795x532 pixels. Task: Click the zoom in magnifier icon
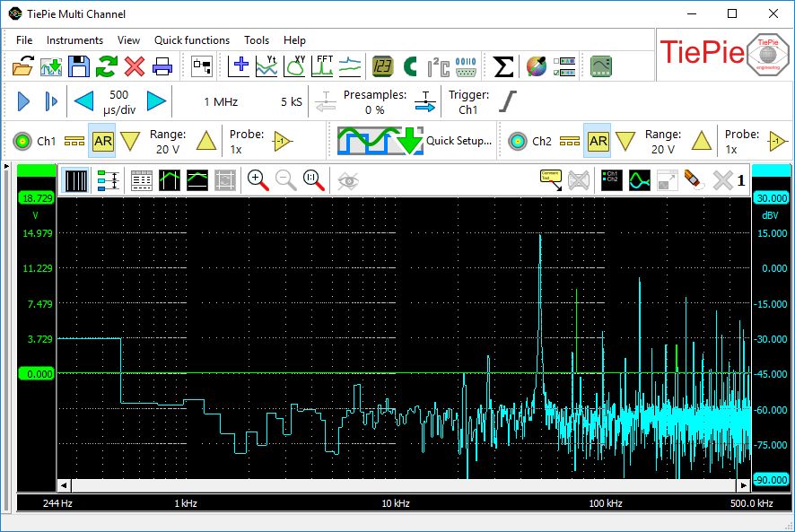258,180
